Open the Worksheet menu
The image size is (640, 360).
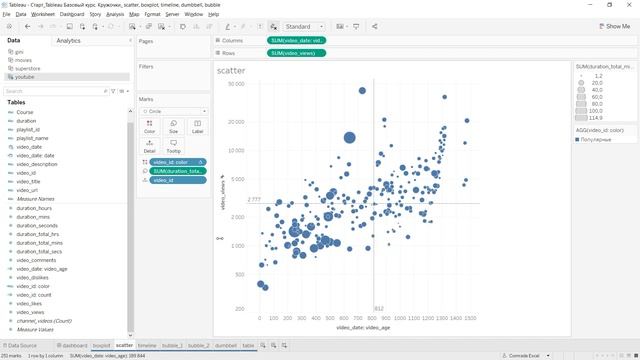(43, 14)
